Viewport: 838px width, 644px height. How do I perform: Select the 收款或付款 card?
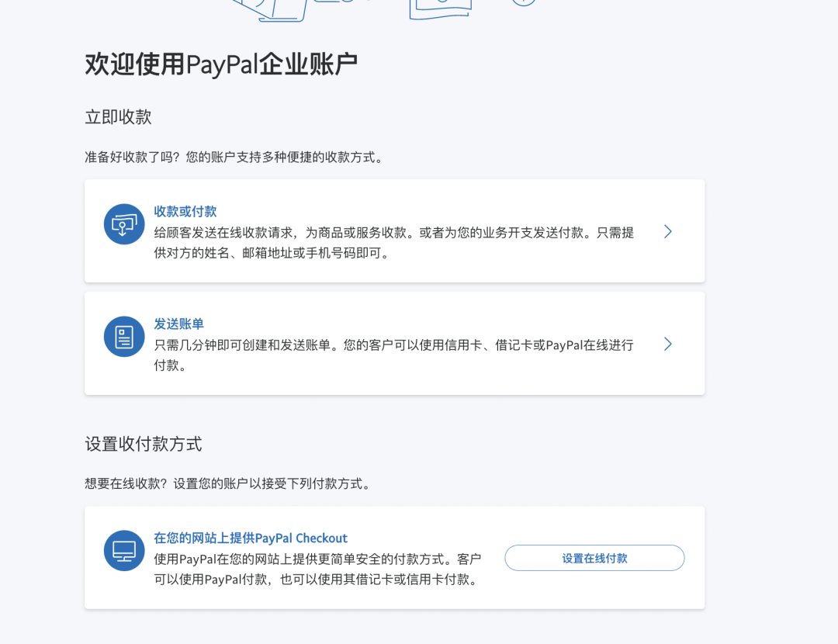point(394,230)
